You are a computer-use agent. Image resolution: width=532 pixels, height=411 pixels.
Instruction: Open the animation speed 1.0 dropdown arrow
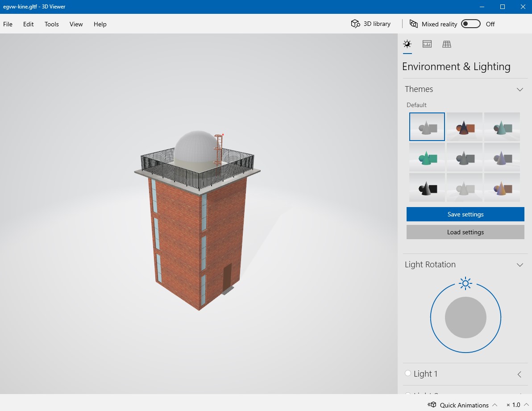point(526,405)
